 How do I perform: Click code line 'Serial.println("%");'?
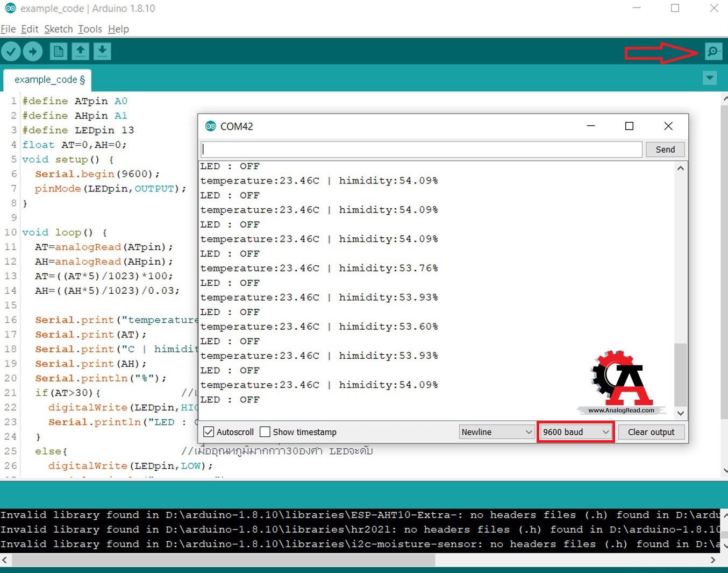[101, 378]
